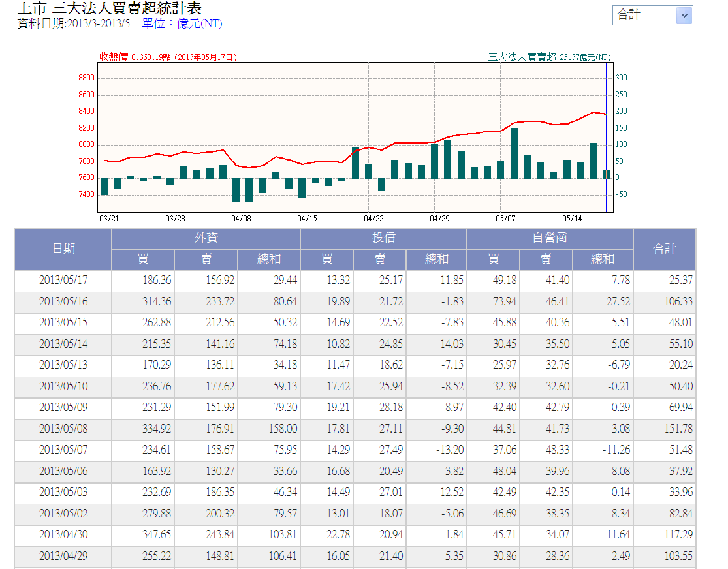Click total value 151.78 for 05/08
Image resolution: width=728 pixels, height=569 pixels.
click(678, 428)
